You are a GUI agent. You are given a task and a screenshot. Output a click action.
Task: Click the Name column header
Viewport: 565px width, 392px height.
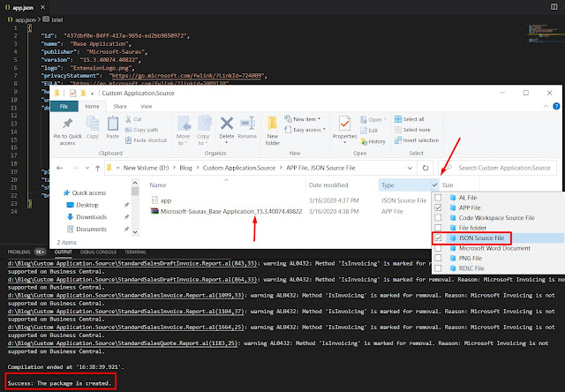158,185
